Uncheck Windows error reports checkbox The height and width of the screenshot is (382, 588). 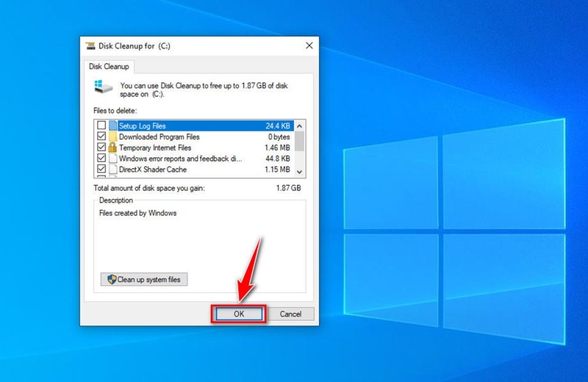(101, 158)
